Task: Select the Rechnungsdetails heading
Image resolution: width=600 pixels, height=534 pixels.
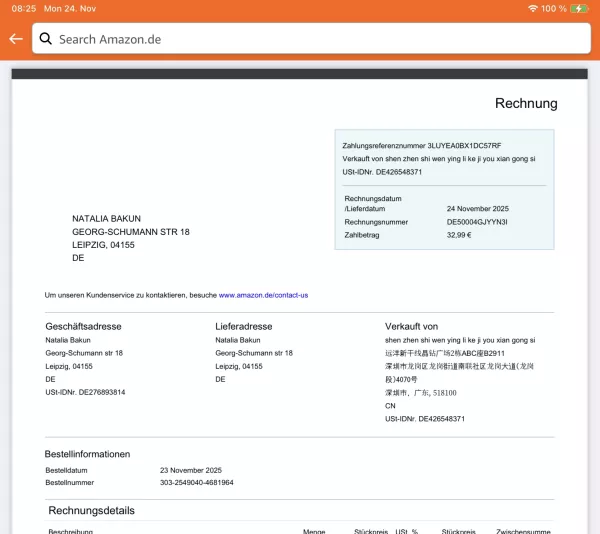Action: pos(91,511)
